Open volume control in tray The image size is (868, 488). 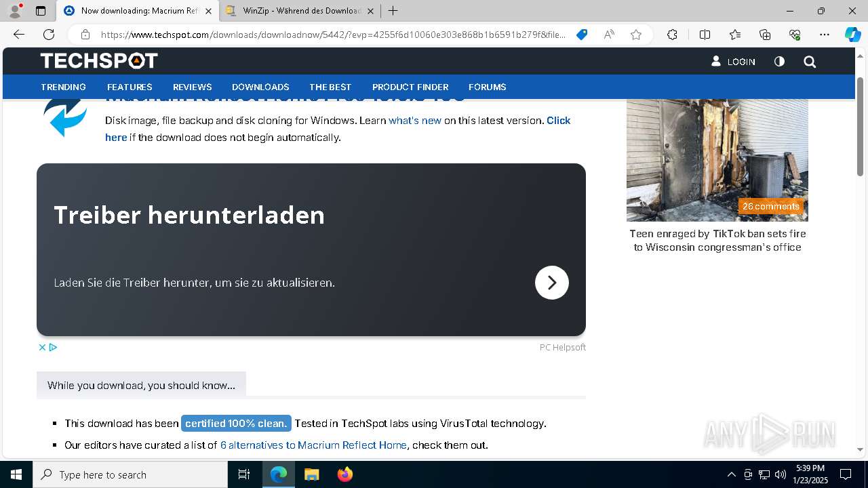coord(780,474)
